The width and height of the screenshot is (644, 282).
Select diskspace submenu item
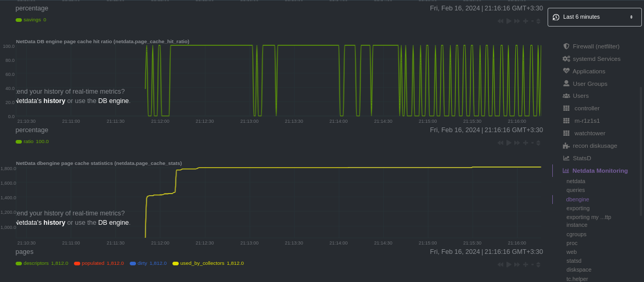(x=579, y=270)
